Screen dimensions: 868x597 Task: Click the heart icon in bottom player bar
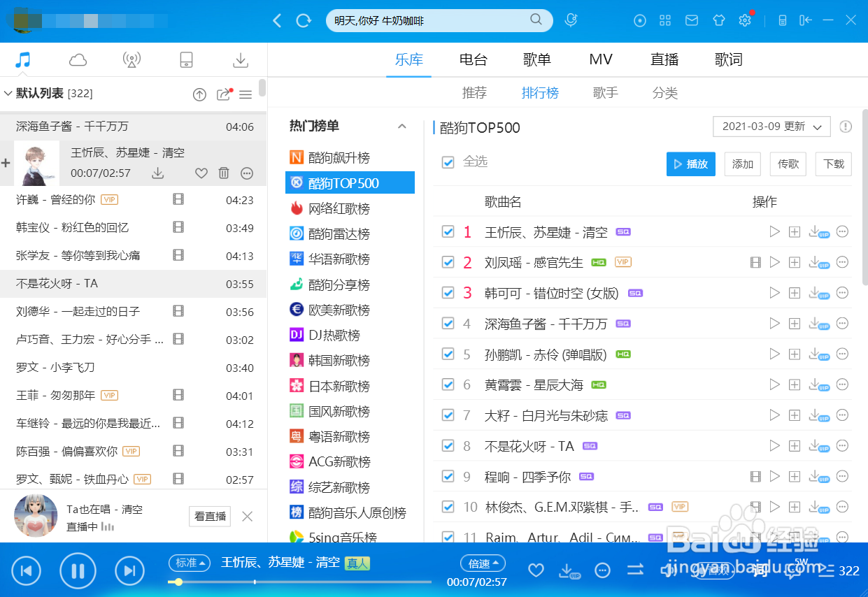(x=536, y=570)
